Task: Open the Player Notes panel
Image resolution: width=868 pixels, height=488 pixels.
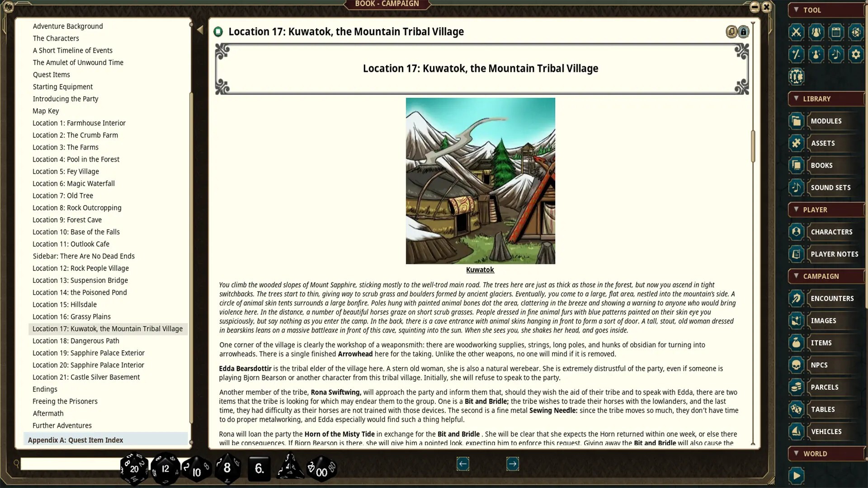Action: pyautogui.click(x=834, y=254)
